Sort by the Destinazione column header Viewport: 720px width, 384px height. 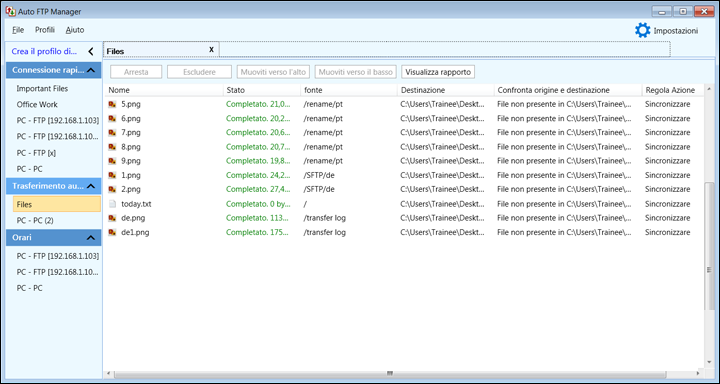(446, 90)
